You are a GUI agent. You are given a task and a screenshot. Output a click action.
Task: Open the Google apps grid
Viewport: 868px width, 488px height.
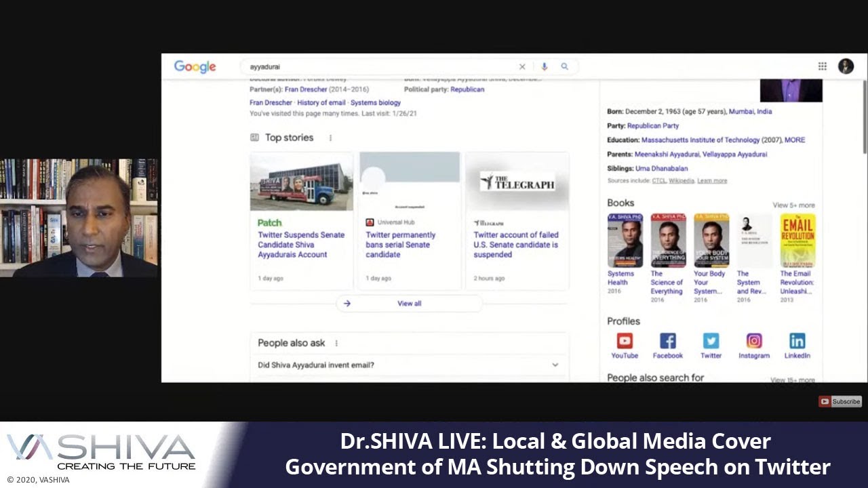click(822, 66)
